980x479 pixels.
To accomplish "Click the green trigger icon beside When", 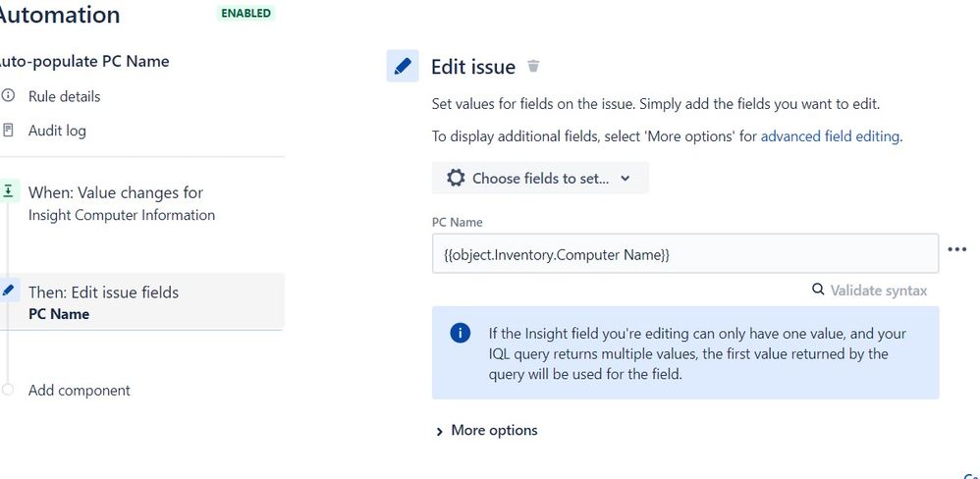I will (x=8, y=191).
